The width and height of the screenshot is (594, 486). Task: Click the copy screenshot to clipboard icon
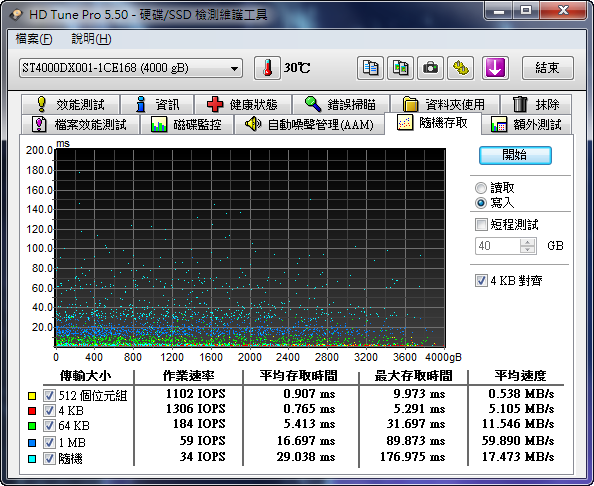(400, 68)
